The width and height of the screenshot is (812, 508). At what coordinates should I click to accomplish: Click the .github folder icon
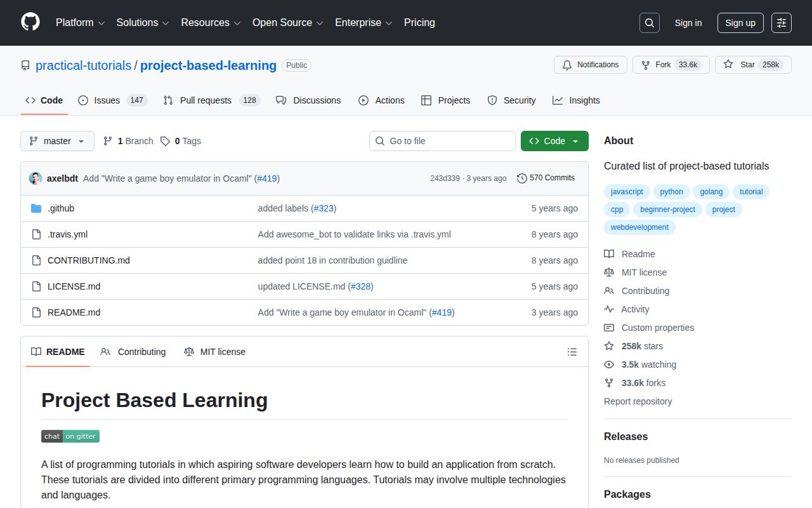click(36, 208)
